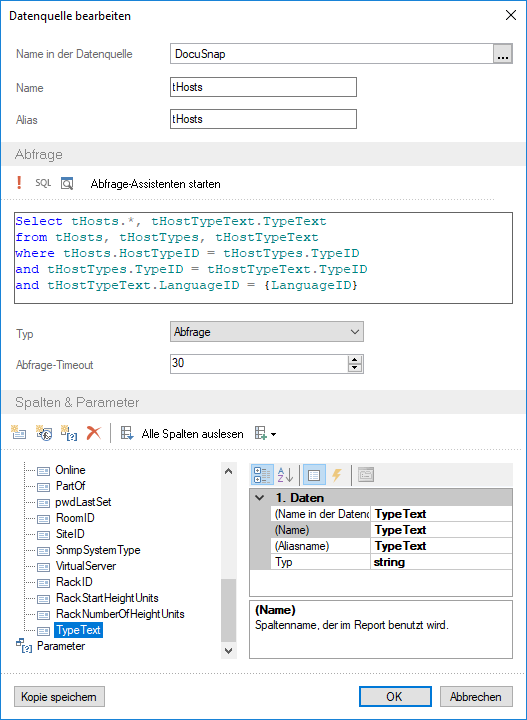
Task: Add a new parameter with question-mark icon
Action: click(x=69, y=433)
